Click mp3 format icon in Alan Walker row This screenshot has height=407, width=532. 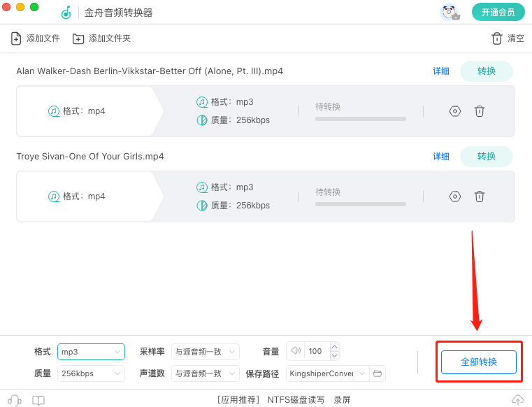pos(202,102)
